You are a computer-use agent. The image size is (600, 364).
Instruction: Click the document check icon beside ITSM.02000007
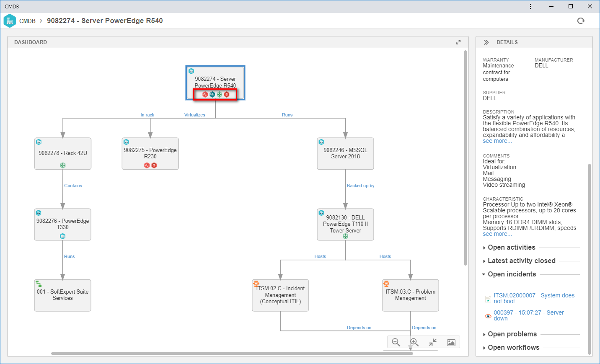click(x=488, y=299)
